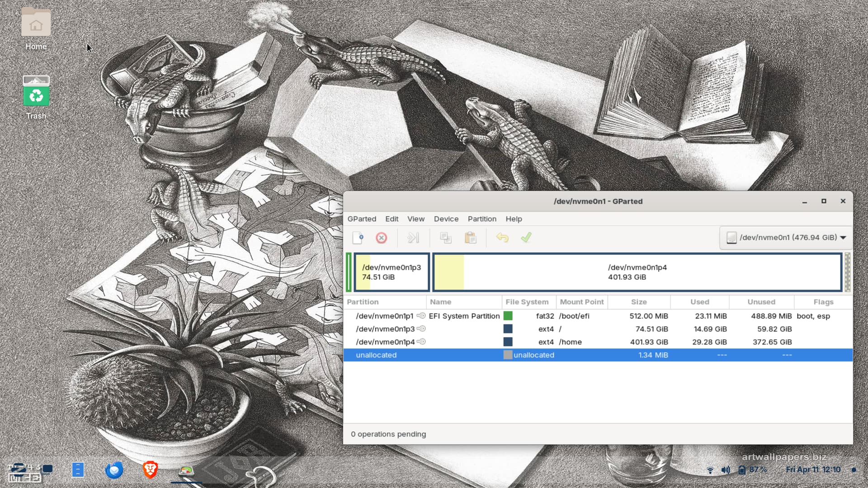
Task: Click the red Delete partition icon
Action: point(382,238)
